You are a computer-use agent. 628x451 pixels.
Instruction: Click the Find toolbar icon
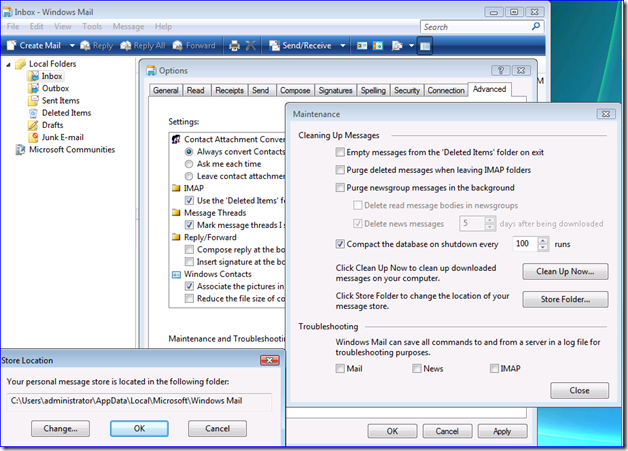point(397,46)
